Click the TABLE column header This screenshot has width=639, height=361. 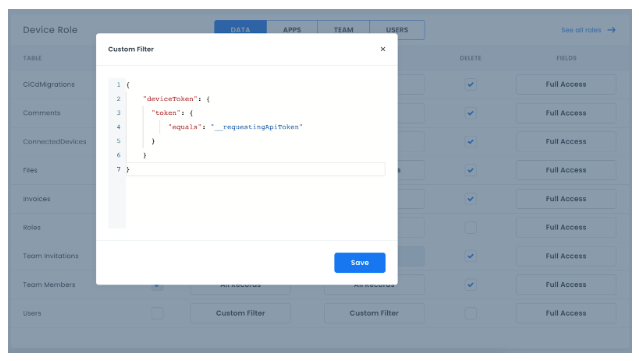pyautogui.click(x=32, y=58)
